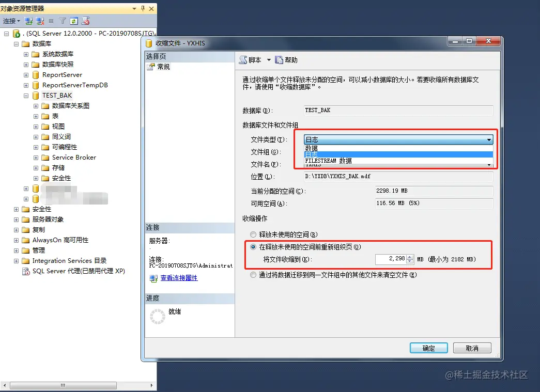The image size is (540, 392).
Task: Select the 视图 folder icon
Action: coord(45,127)
